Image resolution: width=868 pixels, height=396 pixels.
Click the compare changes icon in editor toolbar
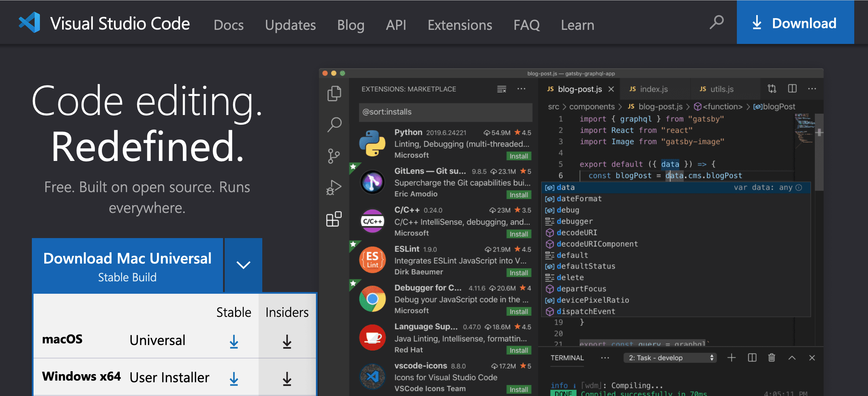772,89
